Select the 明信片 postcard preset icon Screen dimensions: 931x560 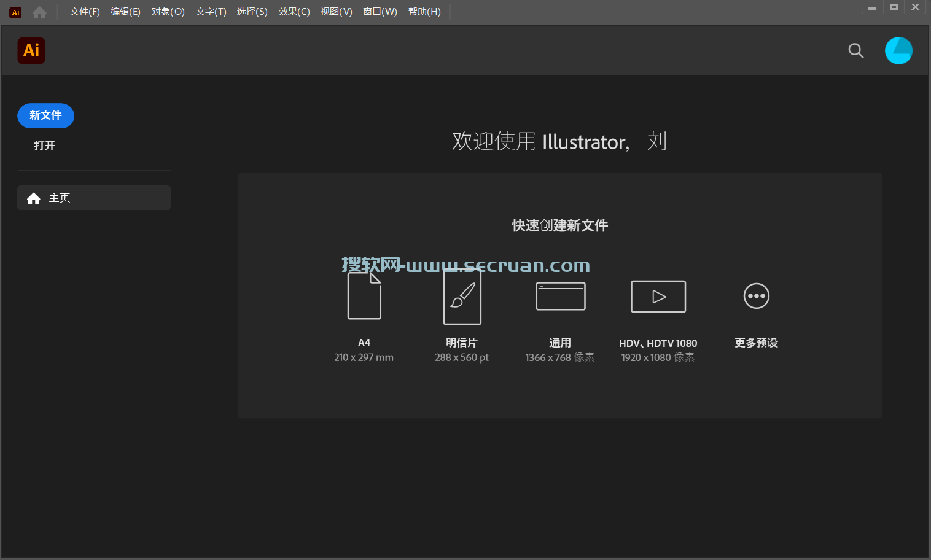(x=462, y=296)
